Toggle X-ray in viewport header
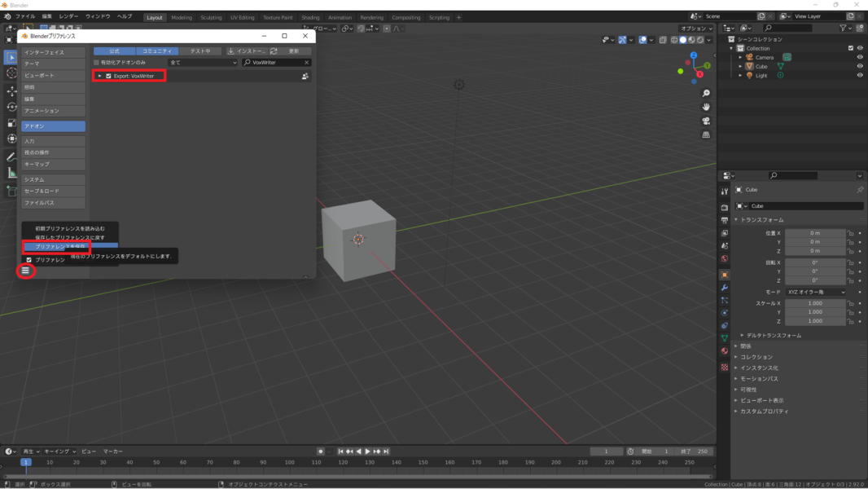Image resolution: width=868 pixels, height=489 pixels. tap(663, 40)
